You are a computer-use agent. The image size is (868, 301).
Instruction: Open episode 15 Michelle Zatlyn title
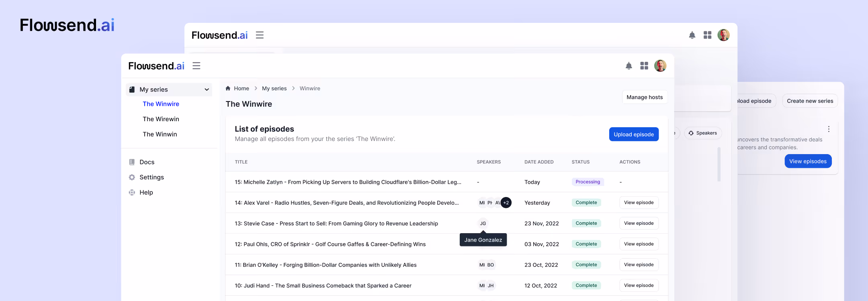[x=348, y=182]
